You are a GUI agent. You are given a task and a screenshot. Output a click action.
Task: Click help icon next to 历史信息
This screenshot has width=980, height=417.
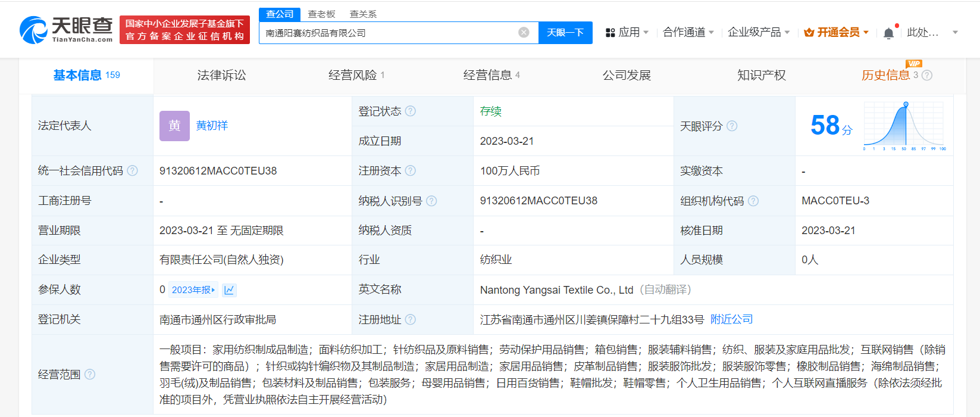(927, 75)
